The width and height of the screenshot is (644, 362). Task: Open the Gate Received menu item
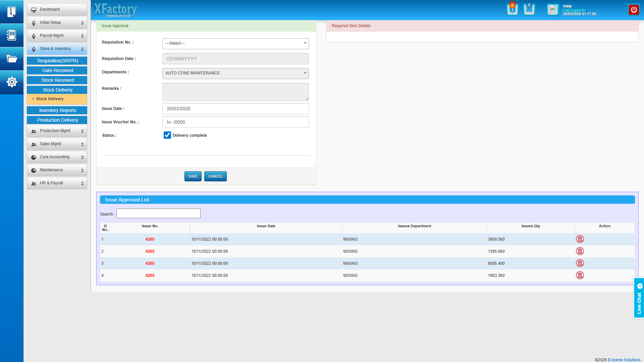[x=57, y=70]
